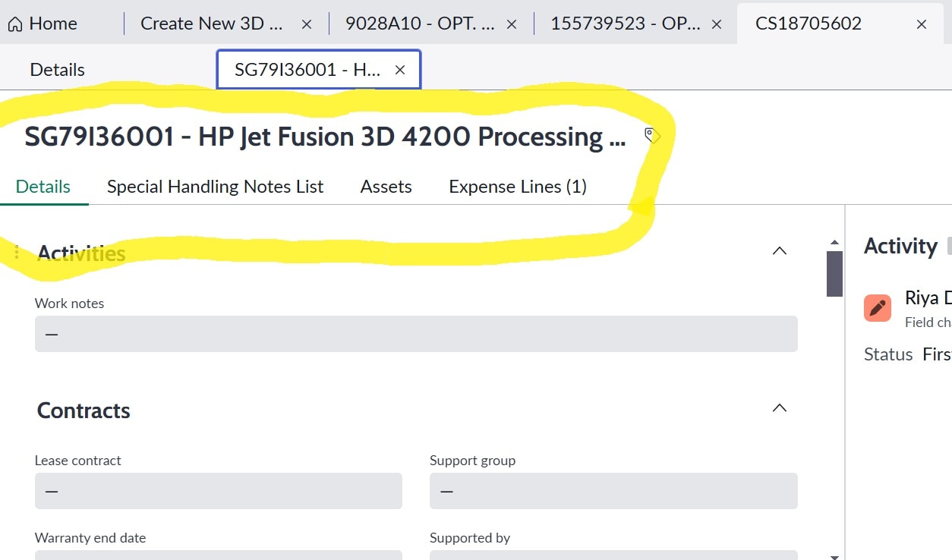Select the green-underlined Details record tab
Image resolution: width=952 pixels, height=560 pixels.
pyautogui.click(x=43, y=187)
